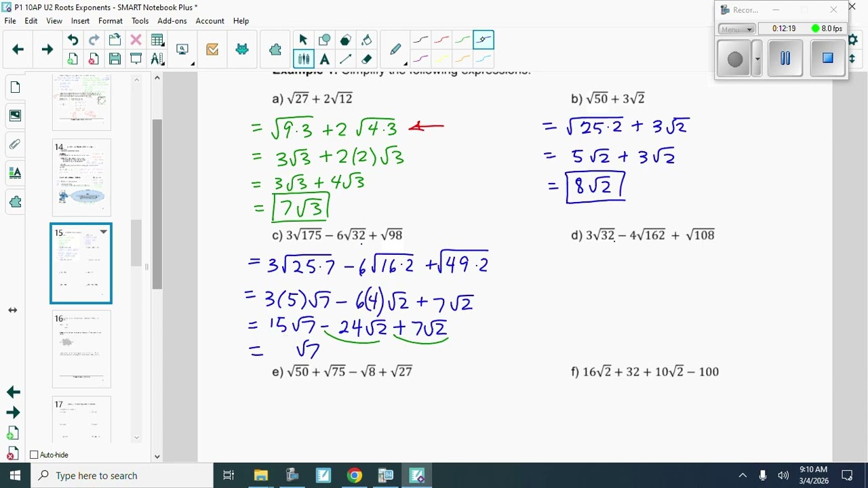Viewport: 868px width, 488px height.
Task: Open the view screens options
Action: [x=183, y=50]
